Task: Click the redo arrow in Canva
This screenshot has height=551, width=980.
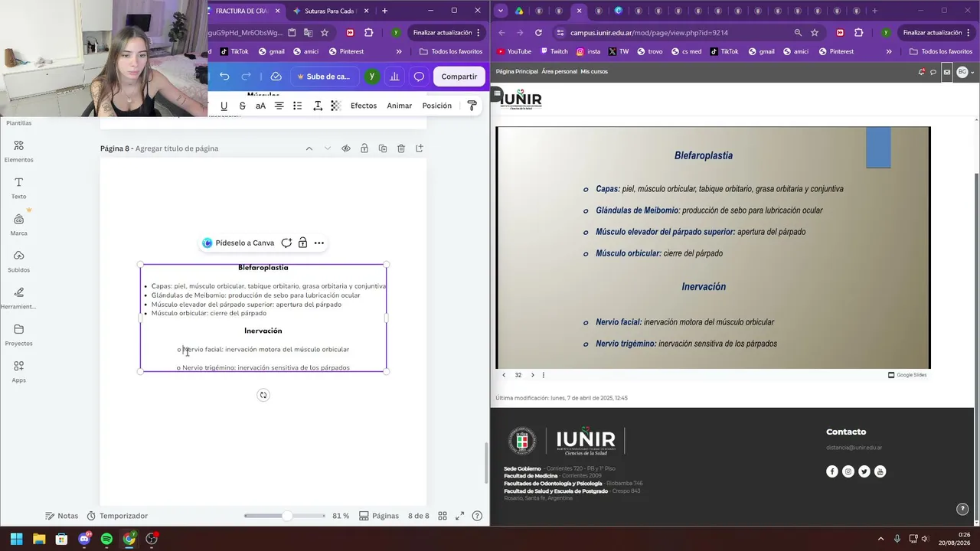Action: pyautogui.click(x=246, y=77)
